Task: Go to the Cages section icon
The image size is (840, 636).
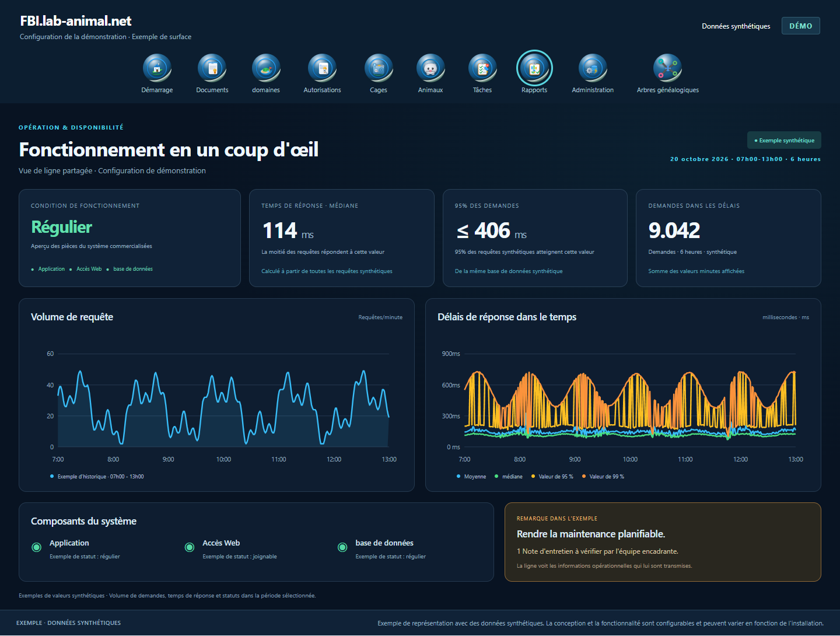Action: (x=379, y=68)
